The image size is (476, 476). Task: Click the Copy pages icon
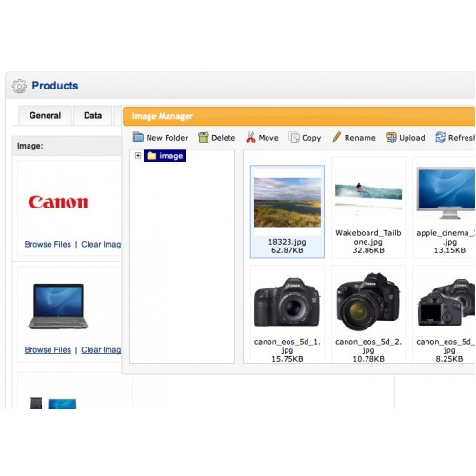tap(294, 137)
